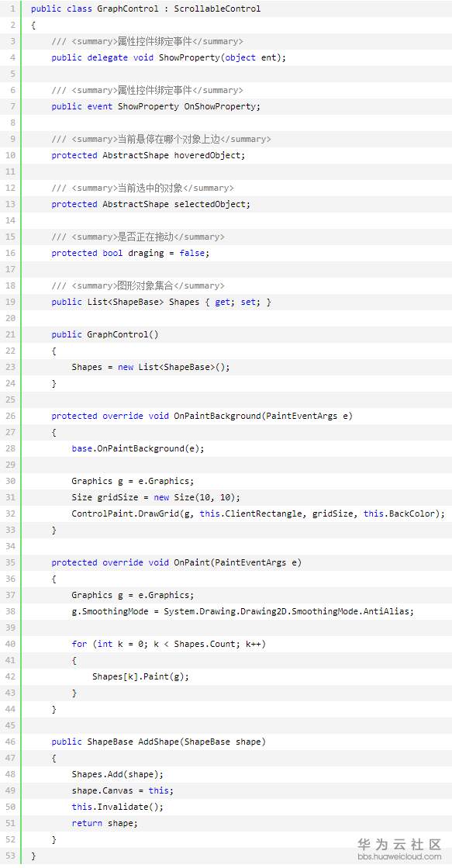
Task: Click 'Graphics g = e.Graphics;' on line 30
Action: point(133,481)
